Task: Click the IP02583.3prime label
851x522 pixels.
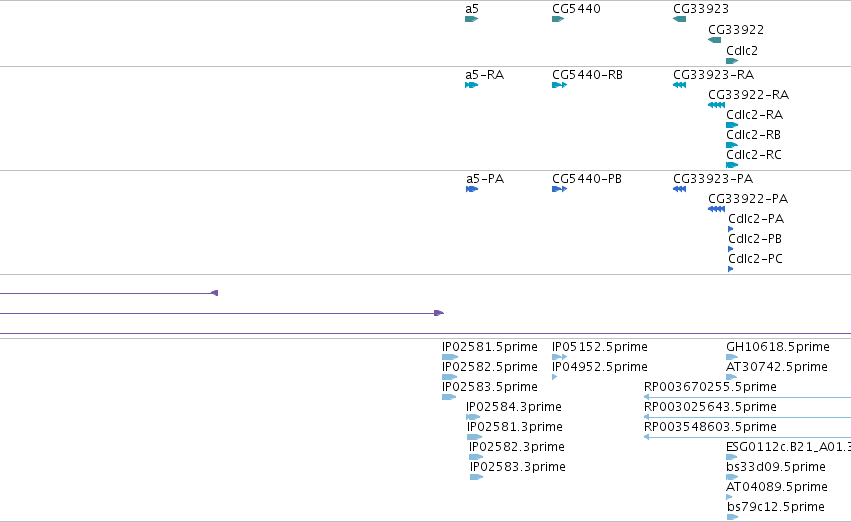Action: [518, 467]
